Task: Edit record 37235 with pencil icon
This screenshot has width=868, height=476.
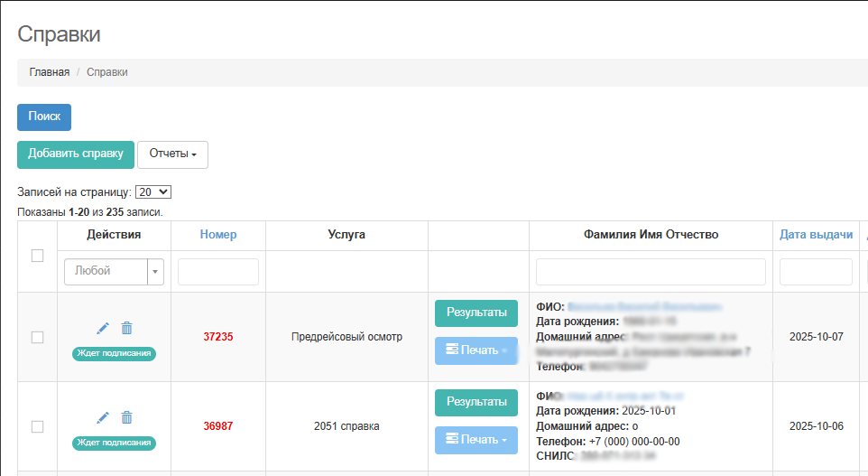Action: point(103,328)
